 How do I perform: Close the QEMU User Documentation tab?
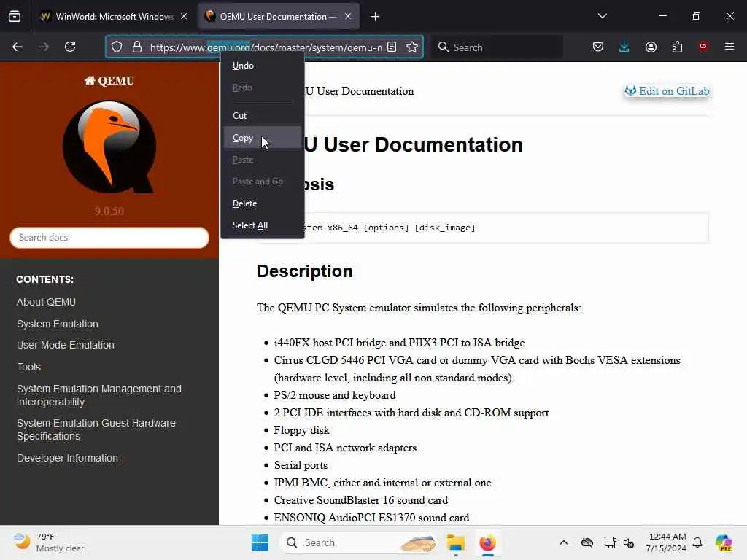348,17
